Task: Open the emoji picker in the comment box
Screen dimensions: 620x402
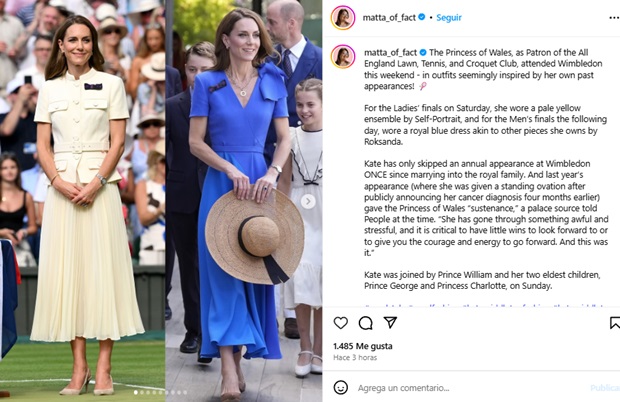Action: (340, 387)
